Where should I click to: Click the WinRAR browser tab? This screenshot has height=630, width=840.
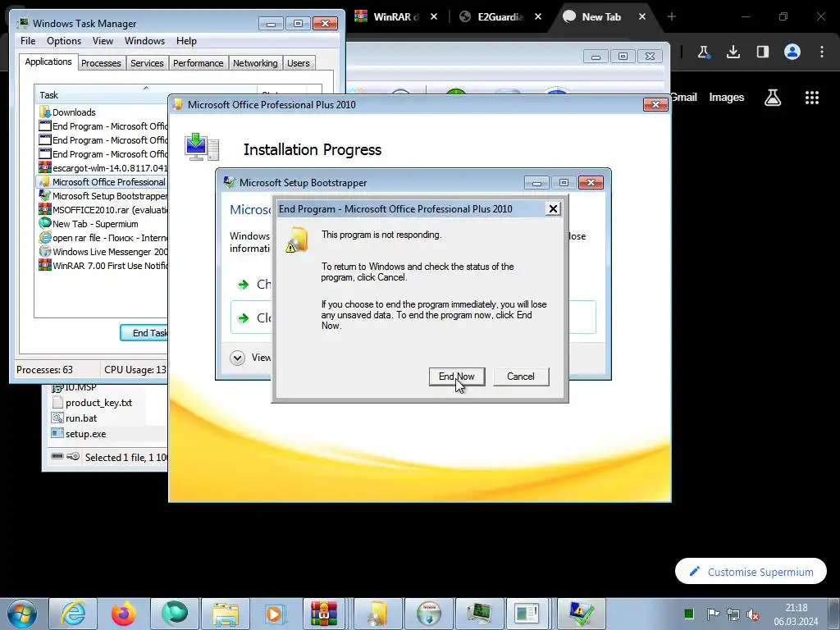(x=395, y=16)
